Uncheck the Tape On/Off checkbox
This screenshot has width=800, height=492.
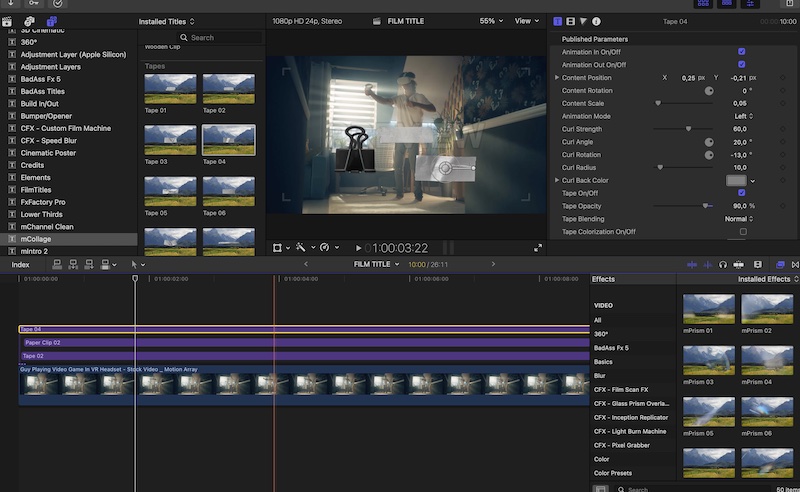tap(741, 193)
